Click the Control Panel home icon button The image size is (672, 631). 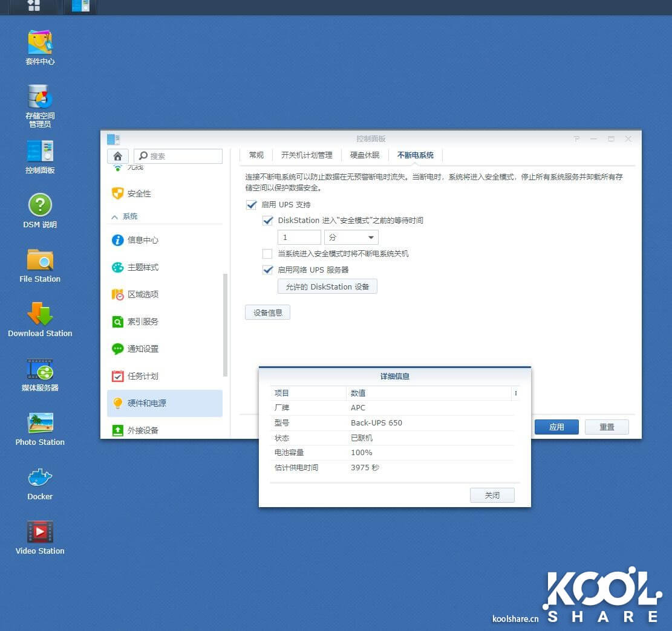(x=117, y=156)
